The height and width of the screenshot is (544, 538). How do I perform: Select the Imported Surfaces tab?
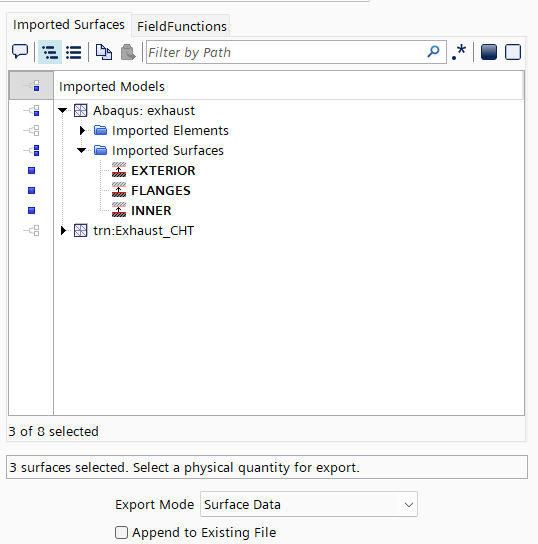pos(69,25)
